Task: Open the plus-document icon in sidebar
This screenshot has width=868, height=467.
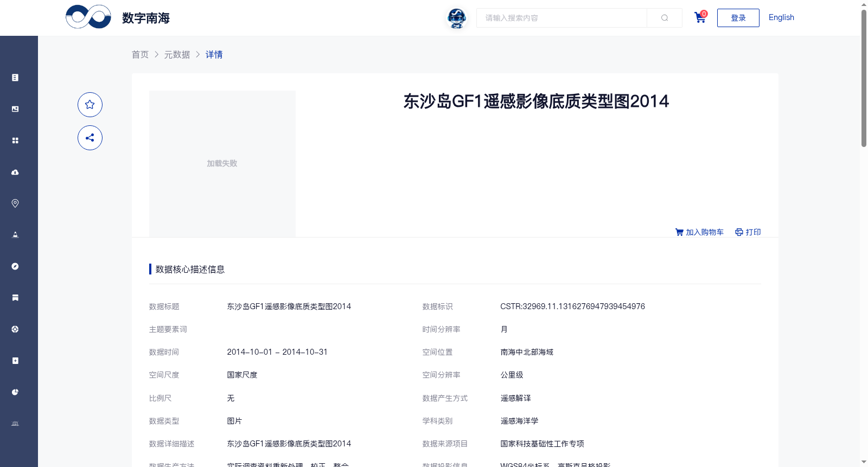Action: [15, 361]
